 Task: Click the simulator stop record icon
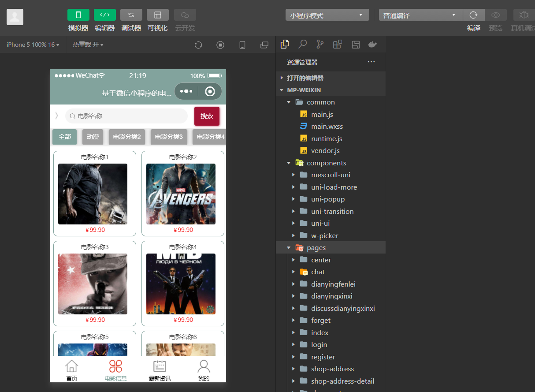pyautogui.click(x=220, y=45)
